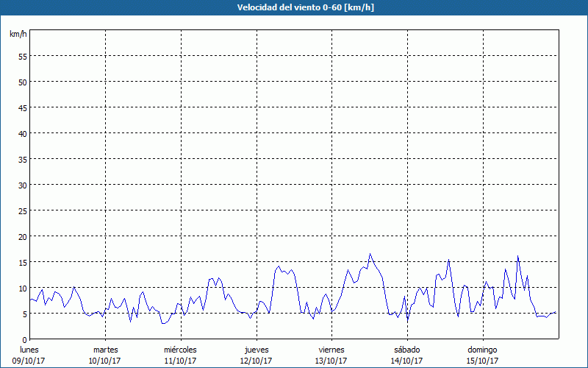Click the km/h unit label
The width and height of the screenshot is (588, 368).
coord(18,35)
